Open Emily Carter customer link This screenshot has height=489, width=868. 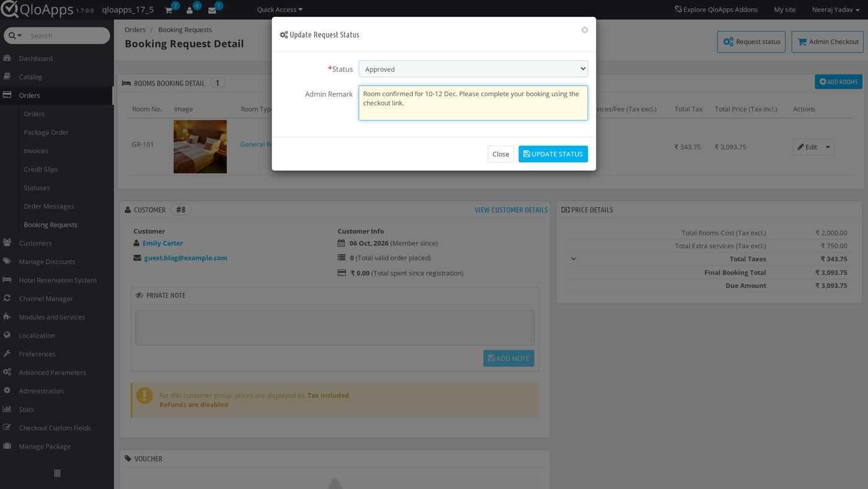click(x=162, y=243)
